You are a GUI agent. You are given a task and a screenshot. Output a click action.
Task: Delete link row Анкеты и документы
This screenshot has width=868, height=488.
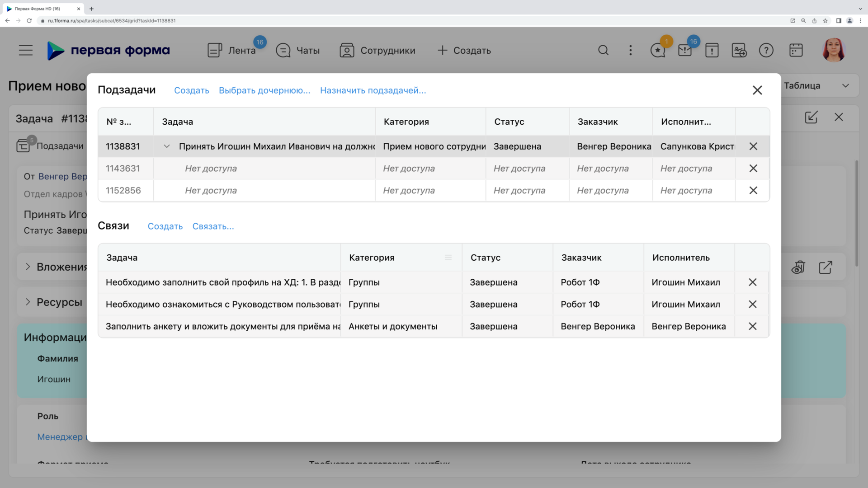click(x=752, y=326)
